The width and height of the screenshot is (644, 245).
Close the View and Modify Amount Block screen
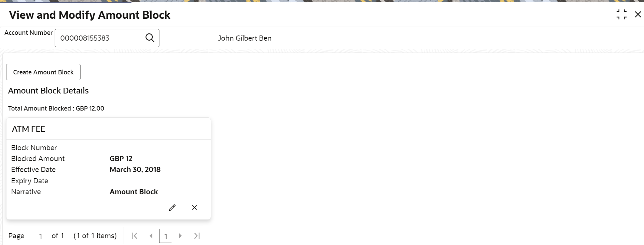click(638, 14)
